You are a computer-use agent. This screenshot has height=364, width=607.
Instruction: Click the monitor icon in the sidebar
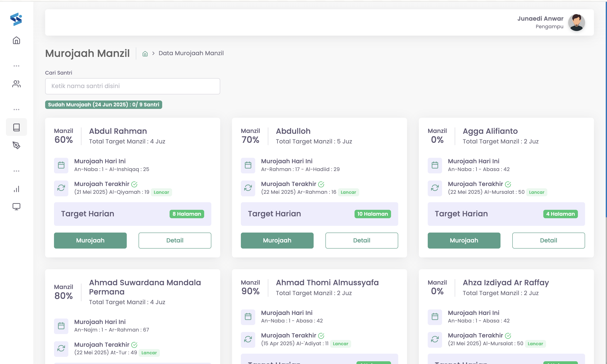tap(16, 206)
